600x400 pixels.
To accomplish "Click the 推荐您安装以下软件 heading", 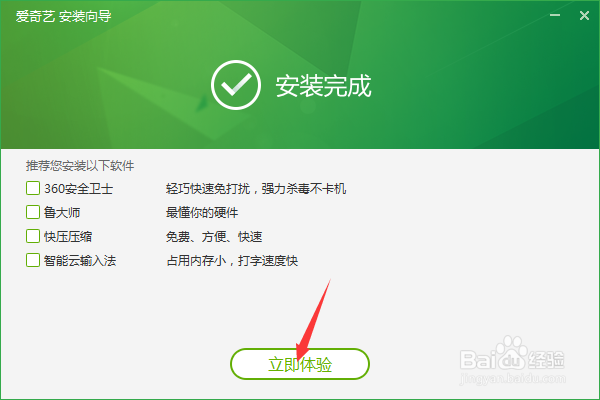I will [80, 166].
